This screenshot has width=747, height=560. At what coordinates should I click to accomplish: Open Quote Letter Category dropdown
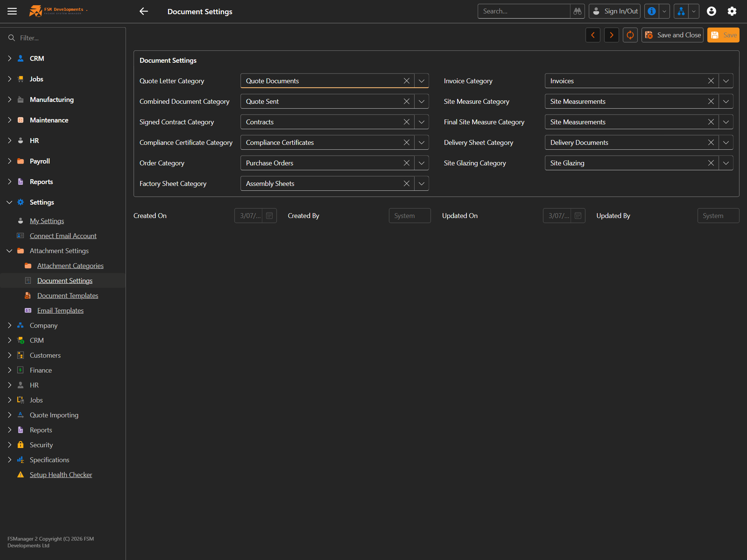(422, 81)
